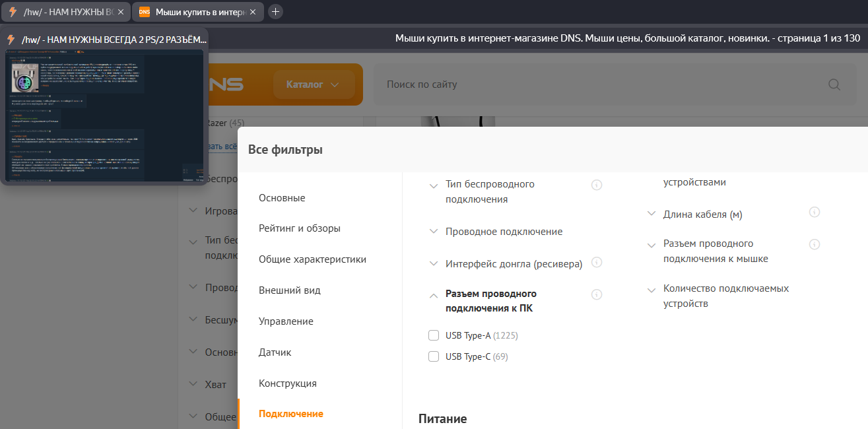Image resolution: width=868 pixels, height=429 pixels.
Task: Info icon for Интерфейс донгла (ресивера)
Action: coord(597,262)
